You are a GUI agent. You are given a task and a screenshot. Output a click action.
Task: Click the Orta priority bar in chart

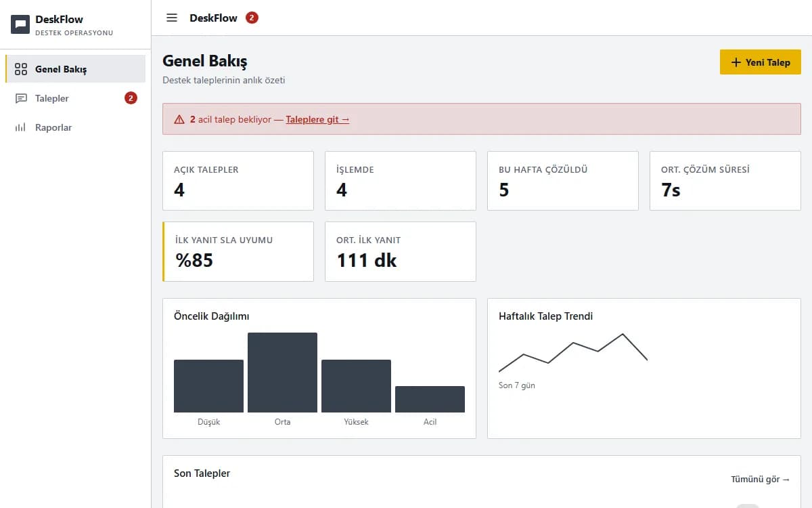(x=282, y=373)
